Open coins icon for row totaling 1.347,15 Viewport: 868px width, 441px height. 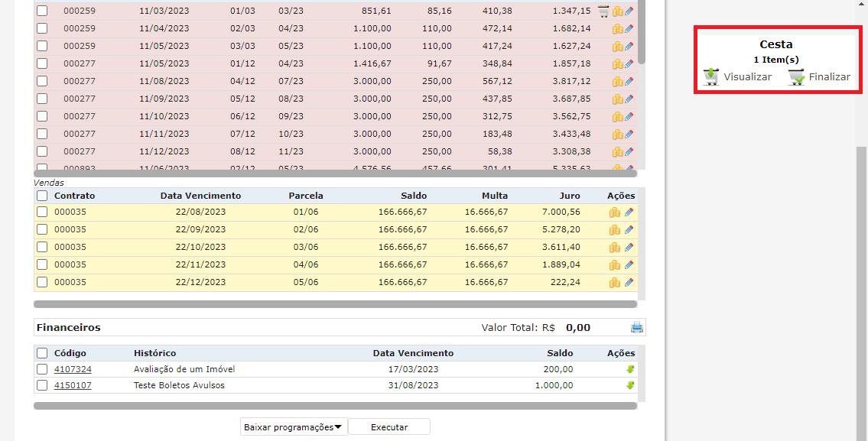pos(617,11)
